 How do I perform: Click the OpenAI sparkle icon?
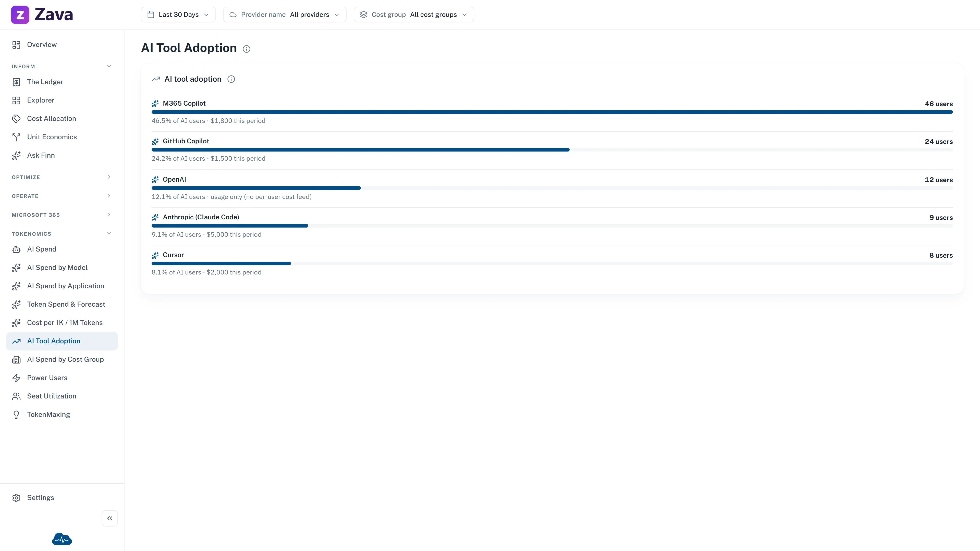click(155, 180)
